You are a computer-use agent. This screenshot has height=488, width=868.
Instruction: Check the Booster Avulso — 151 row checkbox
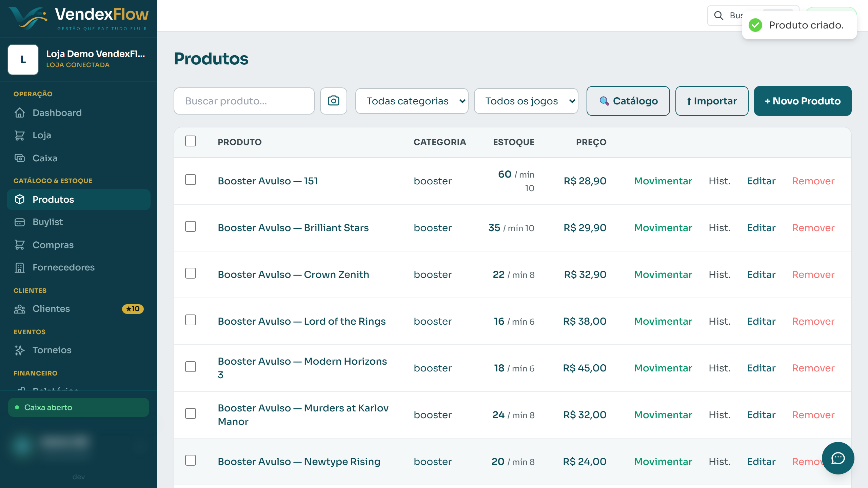(x=191, y=180)
